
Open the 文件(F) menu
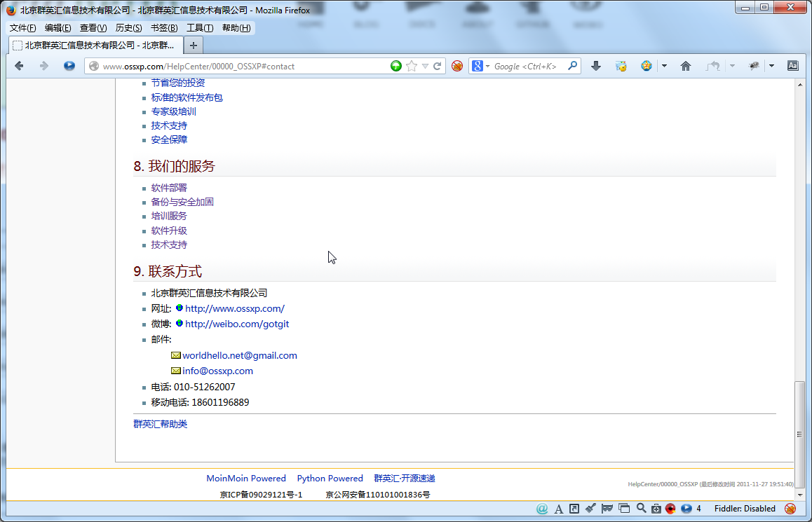click(22, 28)
